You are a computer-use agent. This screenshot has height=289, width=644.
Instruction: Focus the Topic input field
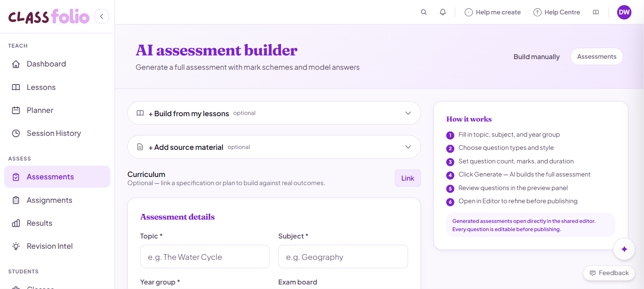(x=205, y=257)
